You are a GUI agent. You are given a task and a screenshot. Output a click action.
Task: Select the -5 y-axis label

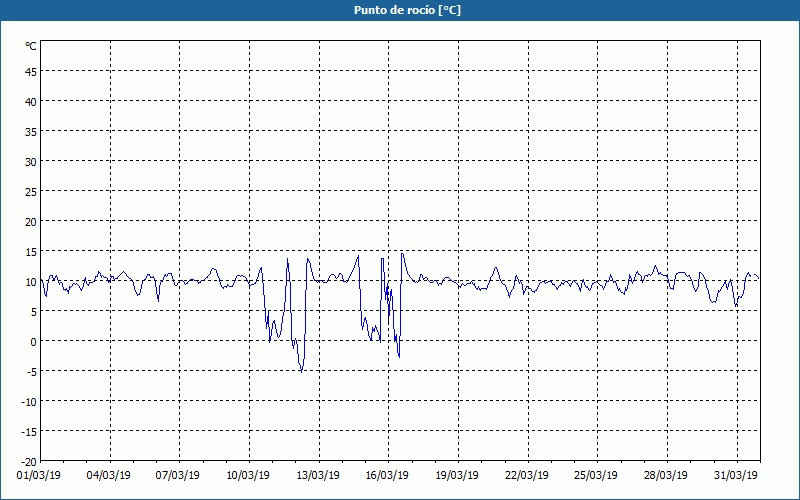point(32,372)
